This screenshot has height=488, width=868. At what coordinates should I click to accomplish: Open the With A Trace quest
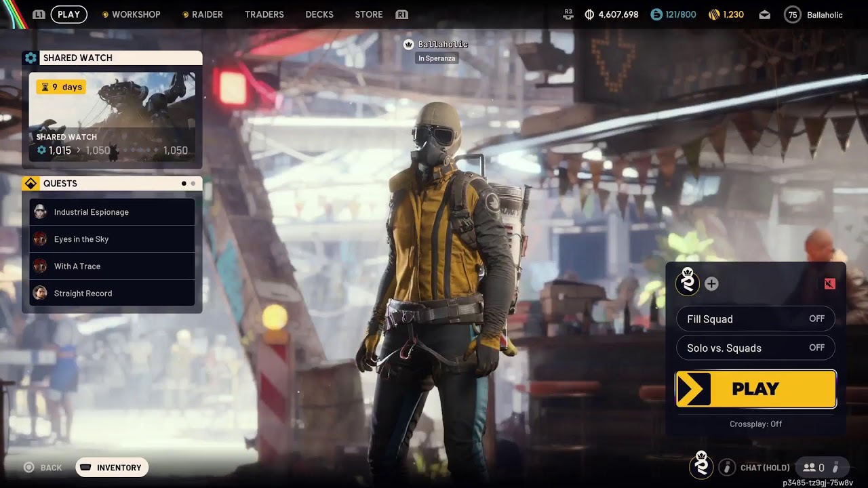pyautogui.click(x=112, y=266)
